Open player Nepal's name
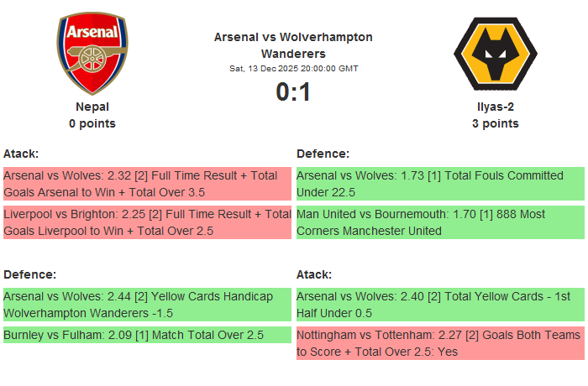This screenshot has height=386, width=588. pos(92,107)
